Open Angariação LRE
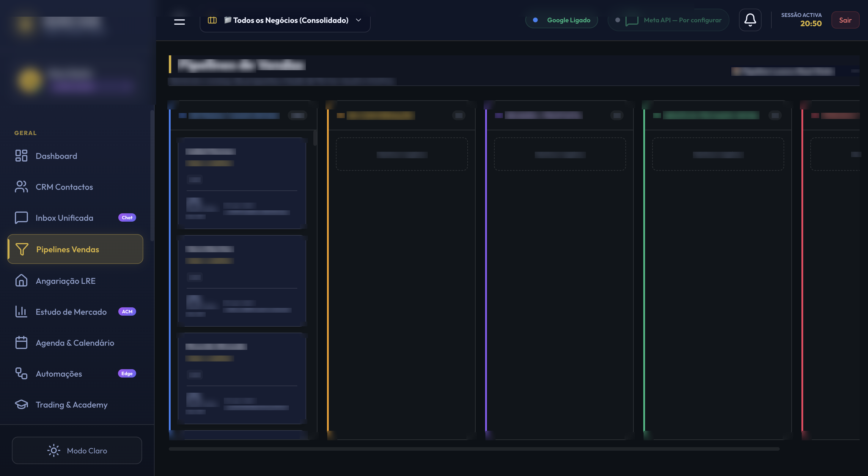The width and height of the screenshot is (868, 476). 75,281
